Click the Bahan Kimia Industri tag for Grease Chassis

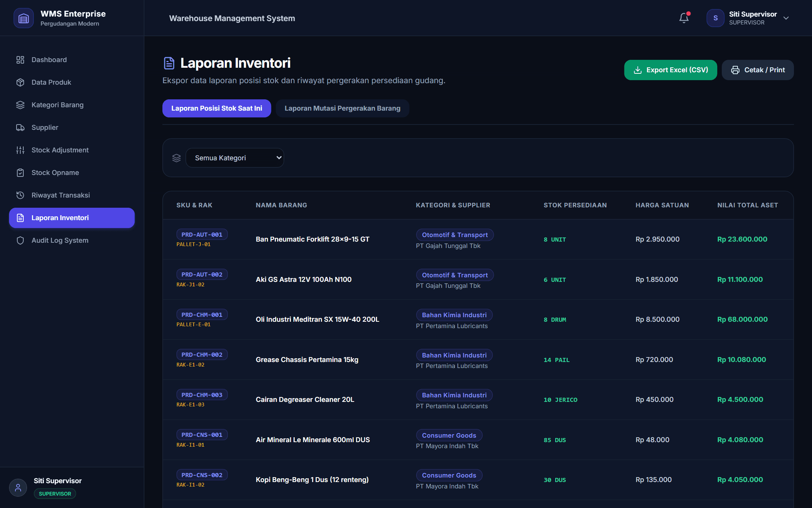[x=454, y=355]
